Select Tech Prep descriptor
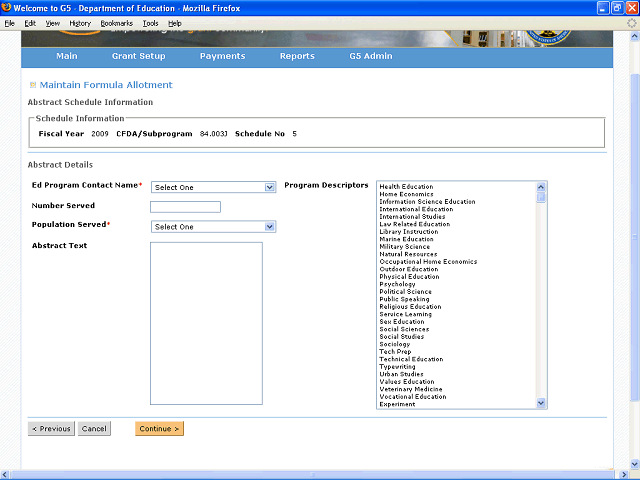This screenshot has height=480, width=640. click(395, 351)
